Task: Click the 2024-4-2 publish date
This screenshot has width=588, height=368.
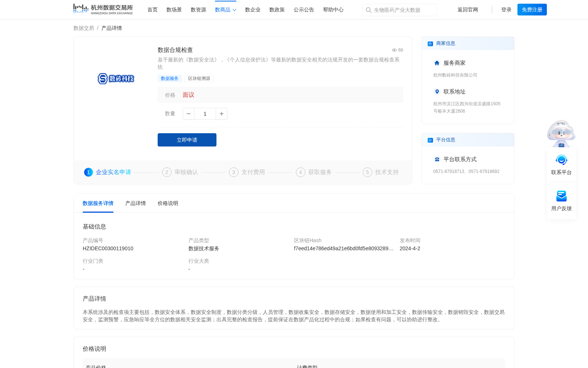Action: [x=410, y=249]
